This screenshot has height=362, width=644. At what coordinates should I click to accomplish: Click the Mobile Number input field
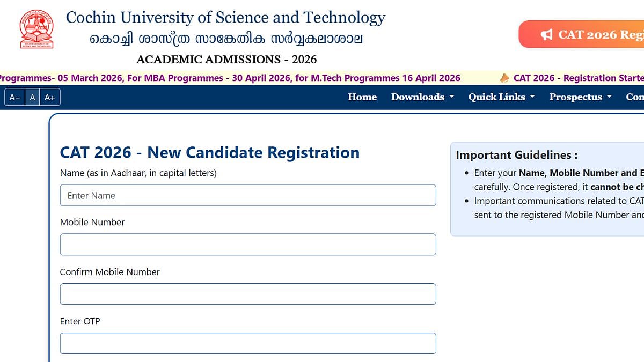pyautogui.click(x=247, y=245)
